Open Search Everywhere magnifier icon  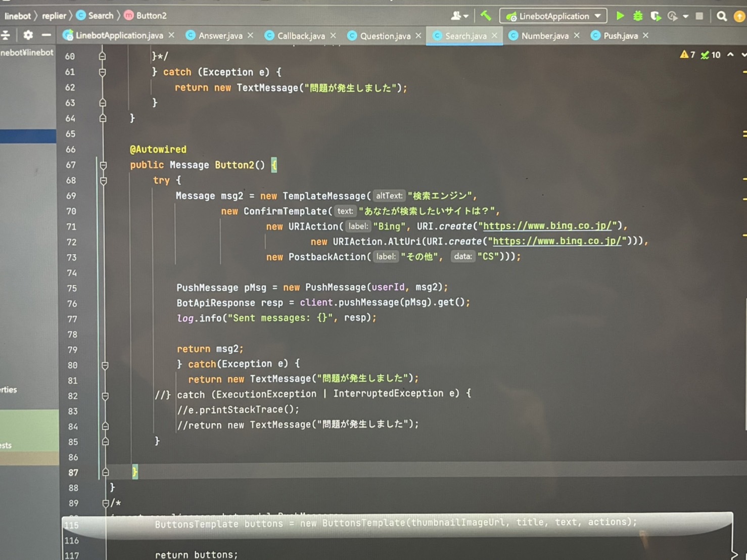(x=722, y=16)
